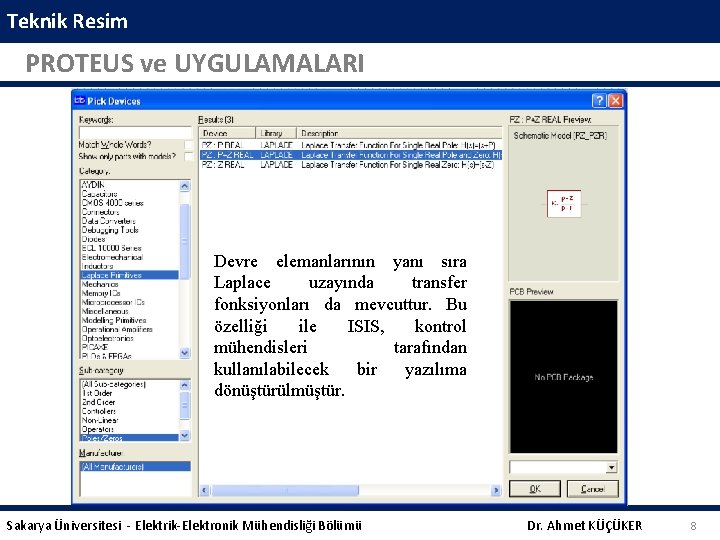The image size is (720, 540).
Task: Toggle Match Whole Words checkbox
Action: (188, 145)
